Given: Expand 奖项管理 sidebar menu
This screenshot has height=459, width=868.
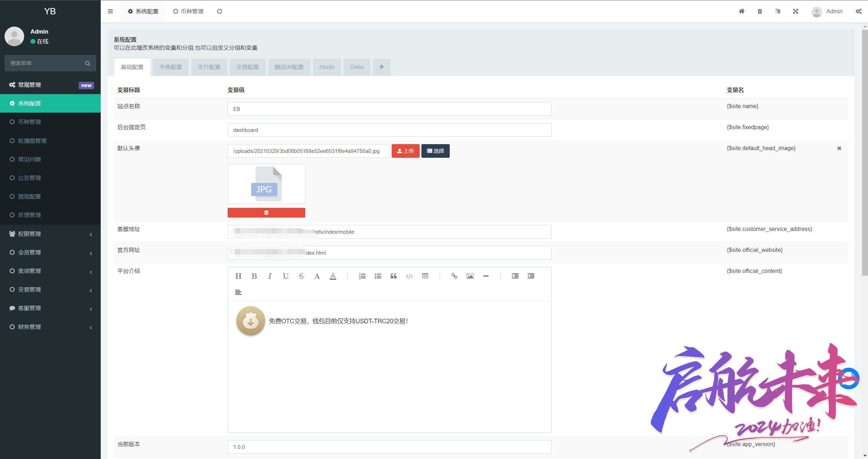Looking at the screenshot, I should (50, 271).
